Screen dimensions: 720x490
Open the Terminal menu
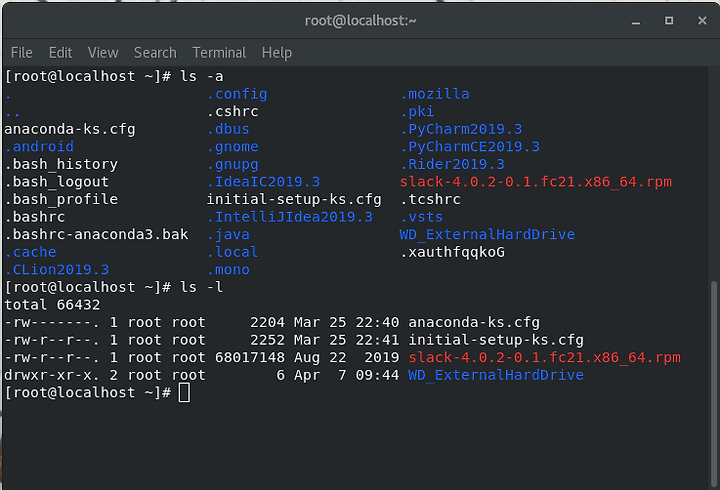point(219,53)
